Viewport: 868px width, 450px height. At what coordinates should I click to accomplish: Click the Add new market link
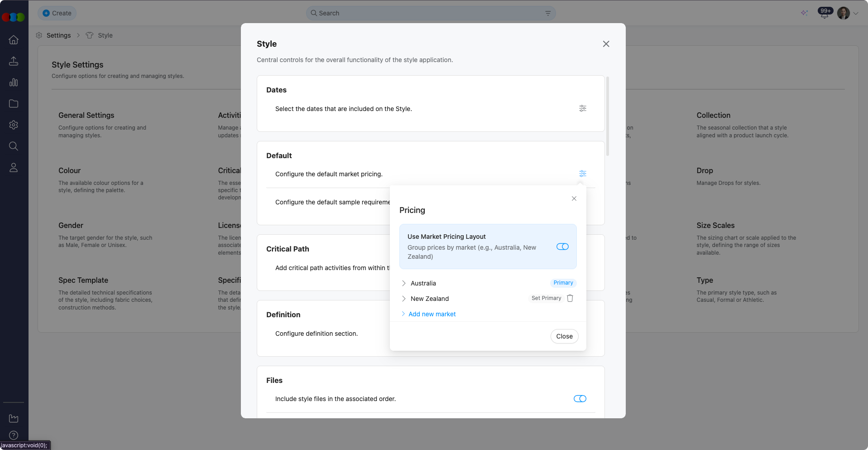tap(432, 314)
